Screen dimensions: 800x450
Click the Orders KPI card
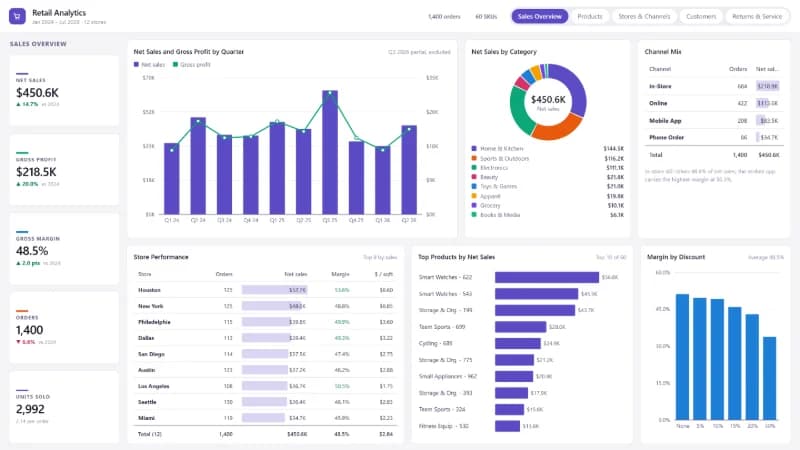pyautogui.click(x=64, y=328)
